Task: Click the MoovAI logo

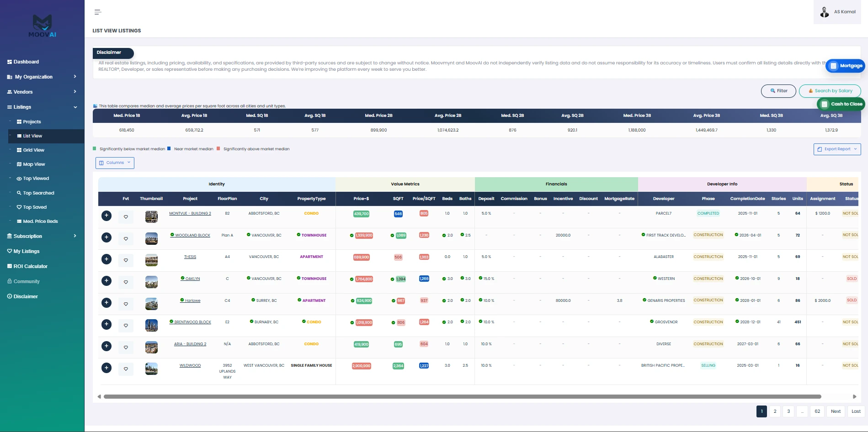Action: [43, 26]
